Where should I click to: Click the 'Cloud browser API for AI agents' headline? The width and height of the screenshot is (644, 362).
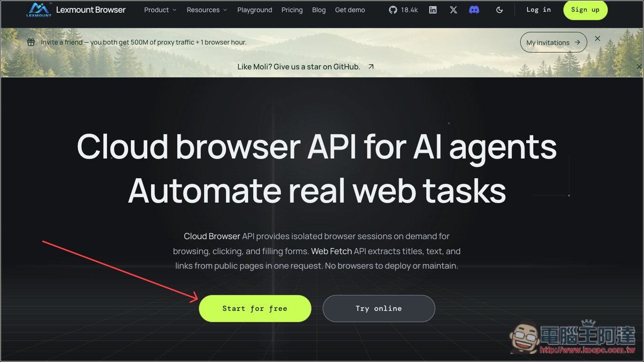317,146
